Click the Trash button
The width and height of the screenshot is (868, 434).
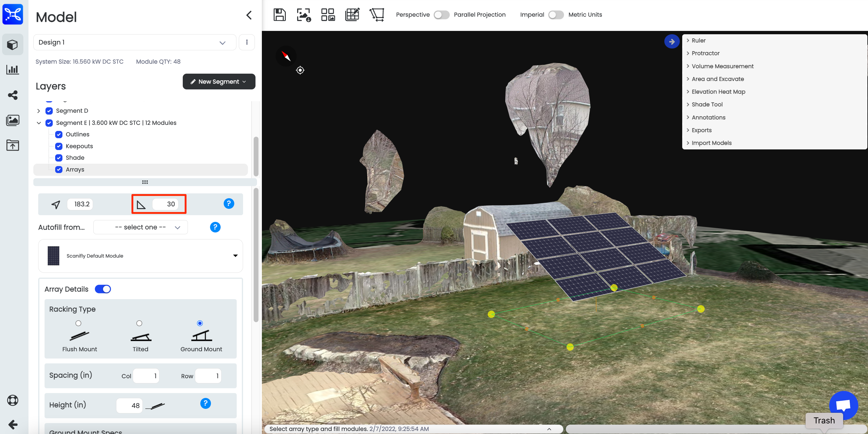824,420
